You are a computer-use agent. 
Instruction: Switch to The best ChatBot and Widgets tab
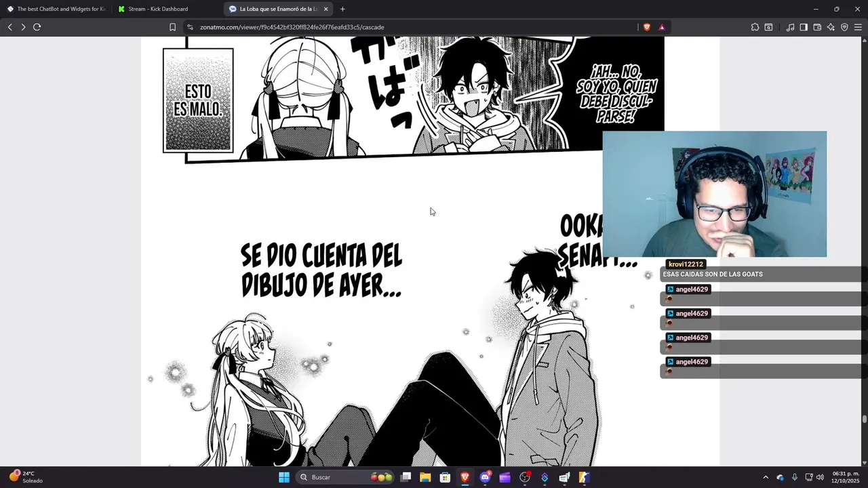click(56, 9)
